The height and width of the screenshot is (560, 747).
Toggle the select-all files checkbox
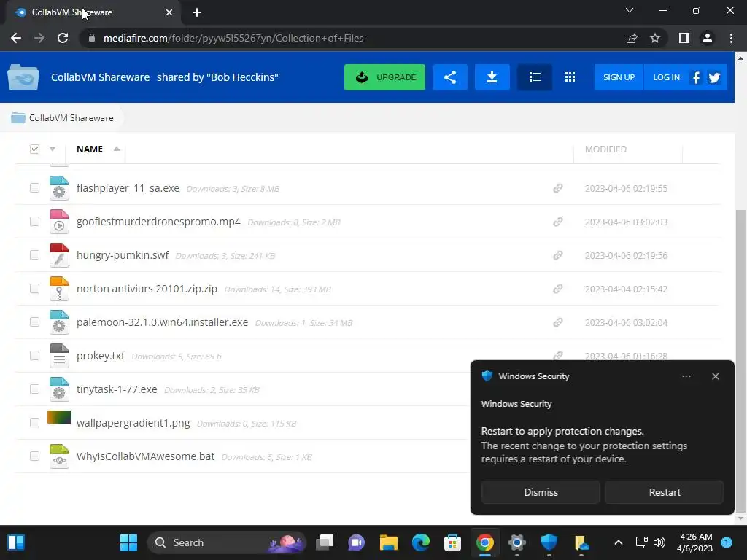tap(34, 149)
